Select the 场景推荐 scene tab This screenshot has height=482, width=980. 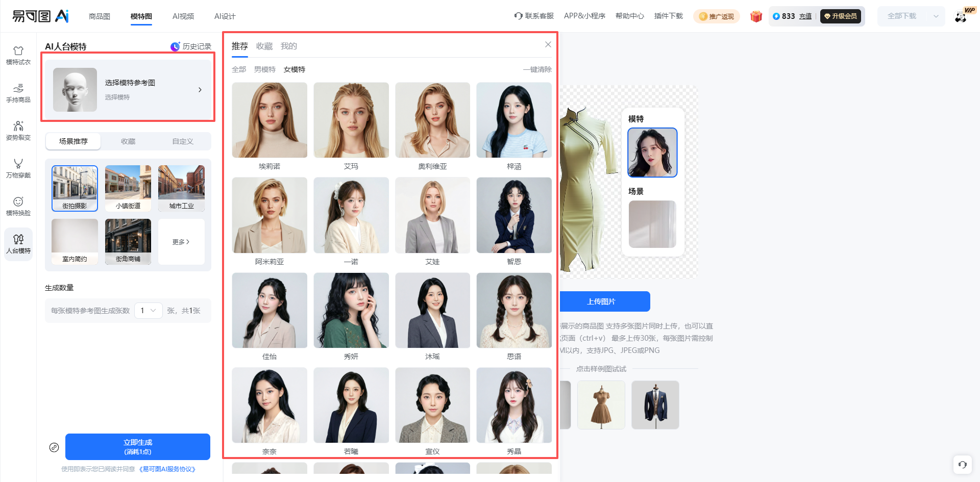click(73, 141)
